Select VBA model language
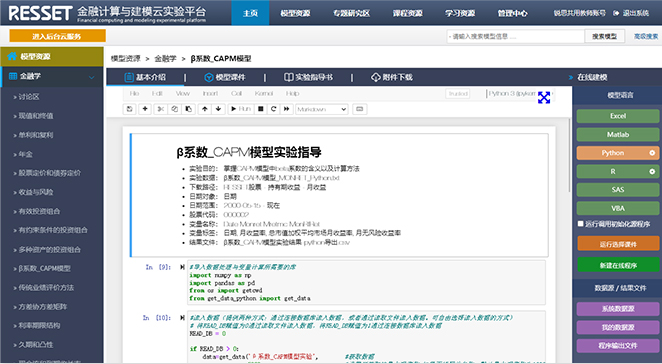662x364 pixels. [618, 208]
